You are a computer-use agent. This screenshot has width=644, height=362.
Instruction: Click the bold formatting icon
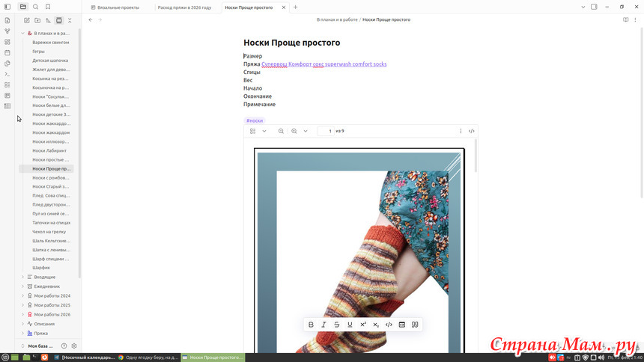[311, 325]
